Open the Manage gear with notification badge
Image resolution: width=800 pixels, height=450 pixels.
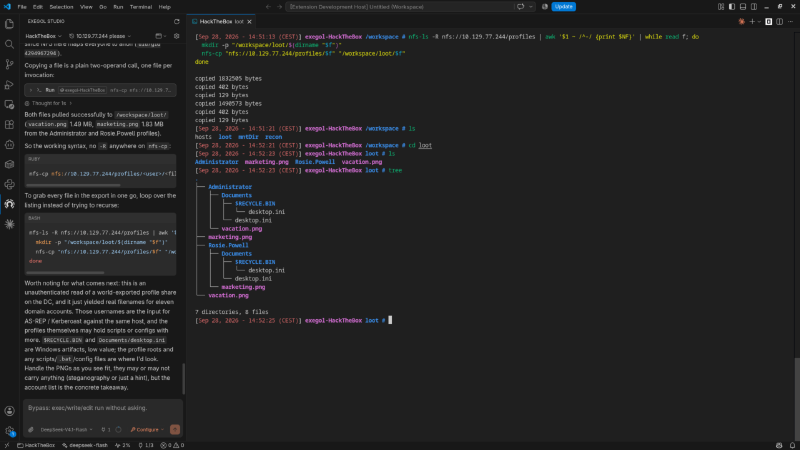(x=9, y=431)
